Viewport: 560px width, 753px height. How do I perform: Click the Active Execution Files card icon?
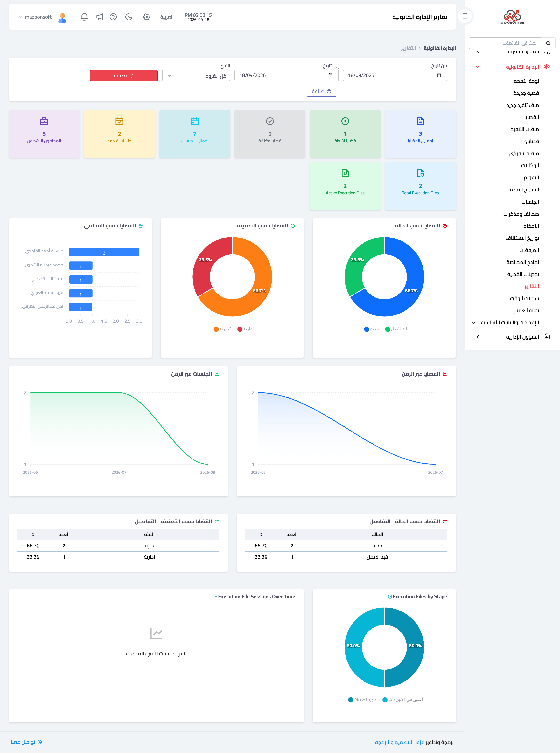(345, 173)
